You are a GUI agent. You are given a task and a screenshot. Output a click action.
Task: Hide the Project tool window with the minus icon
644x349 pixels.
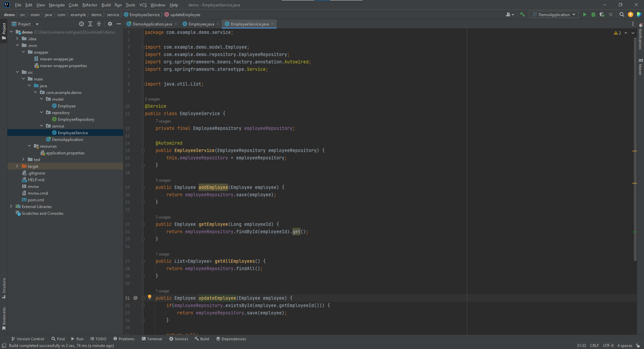point(118,24)
